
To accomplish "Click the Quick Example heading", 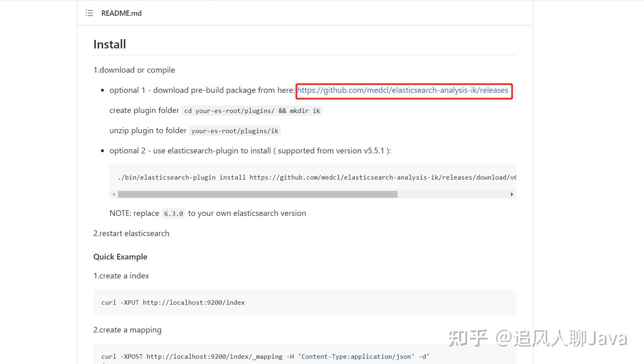I will tap(120, 257).
